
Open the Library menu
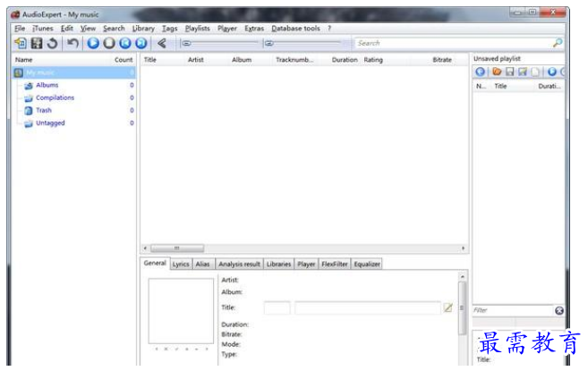143,29
